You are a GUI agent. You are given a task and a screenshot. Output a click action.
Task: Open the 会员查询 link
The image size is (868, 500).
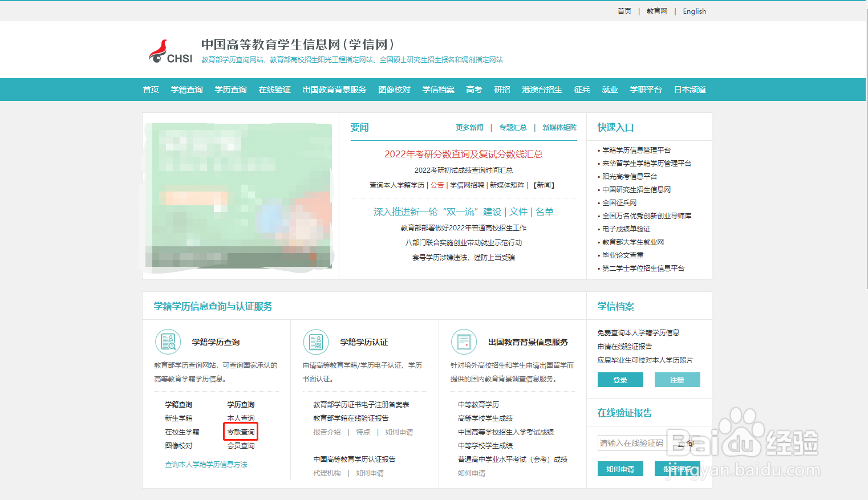[x=241, y=446]
